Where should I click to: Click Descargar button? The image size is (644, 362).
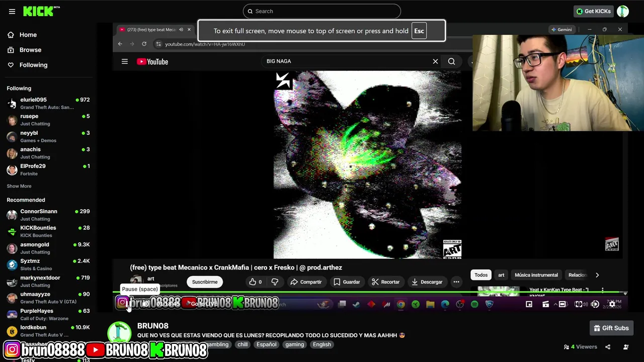[x=427, y=282]
